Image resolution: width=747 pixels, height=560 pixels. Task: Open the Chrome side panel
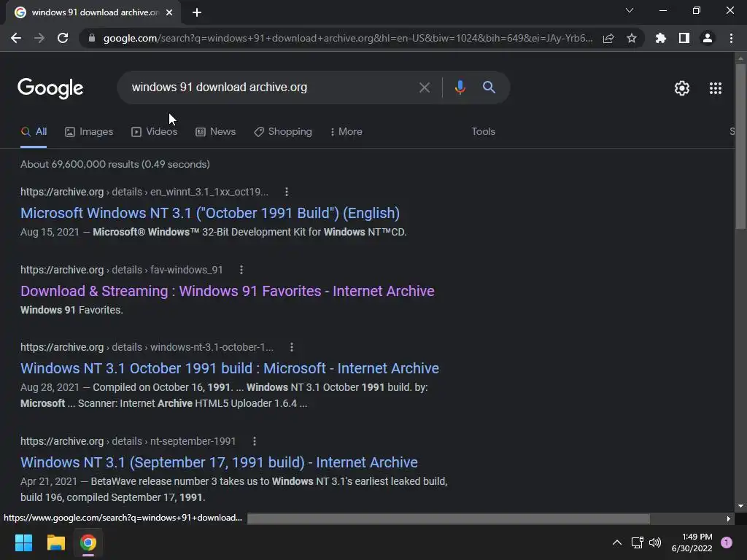click(x=684, y=38)
